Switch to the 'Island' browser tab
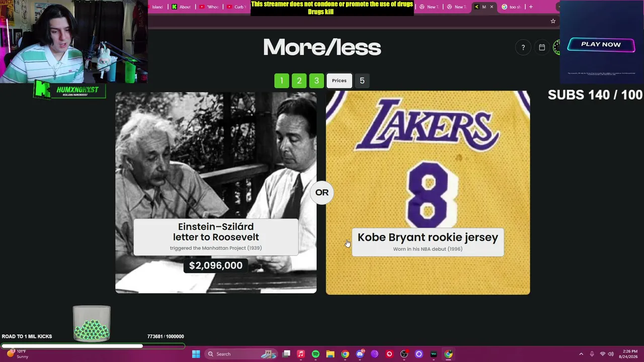644x362 pixels. click(157, 7)
